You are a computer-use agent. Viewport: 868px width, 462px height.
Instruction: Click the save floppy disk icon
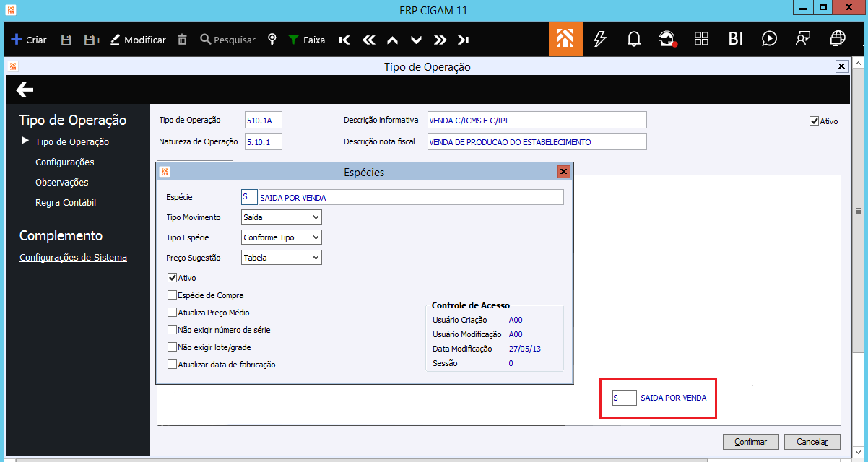click(x=66, y=40)
